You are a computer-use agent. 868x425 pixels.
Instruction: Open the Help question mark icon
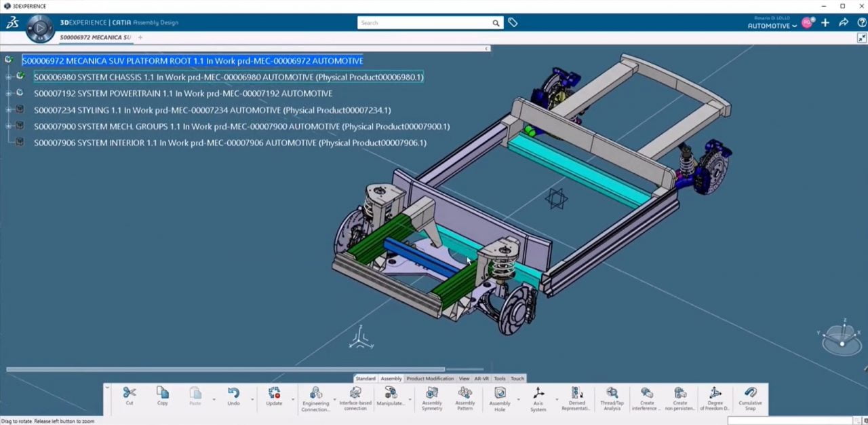point(861,22)
